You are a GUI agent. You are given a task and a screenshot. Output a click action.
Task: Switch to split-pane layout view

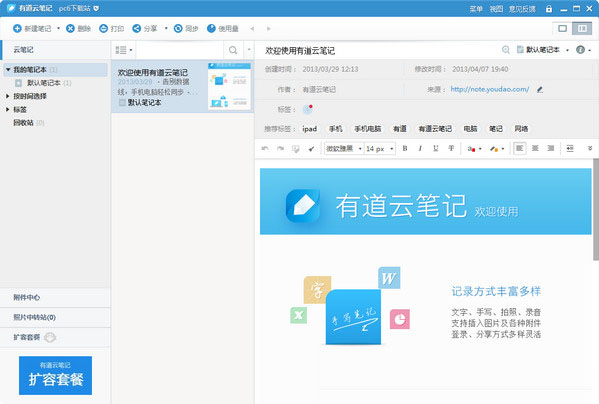[x=582, y=29]
